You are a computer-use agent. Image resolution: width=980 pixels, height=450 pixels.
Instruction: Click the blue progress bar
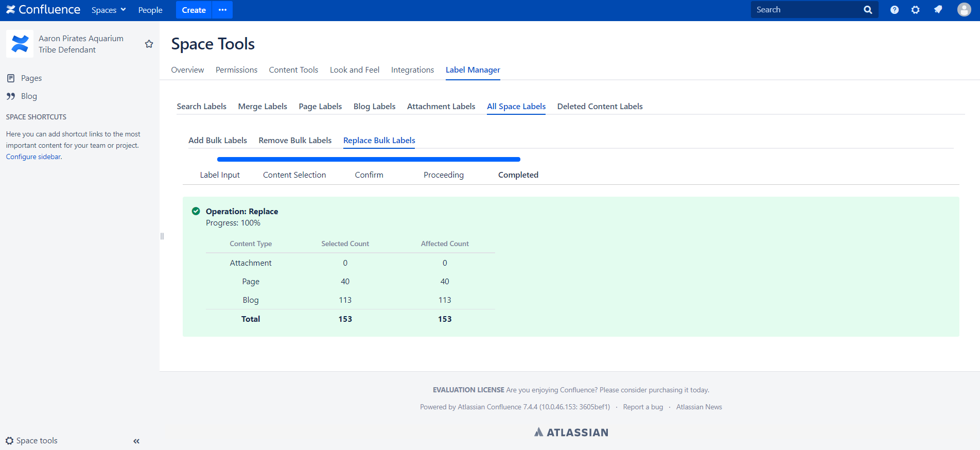tap(369, 160)
